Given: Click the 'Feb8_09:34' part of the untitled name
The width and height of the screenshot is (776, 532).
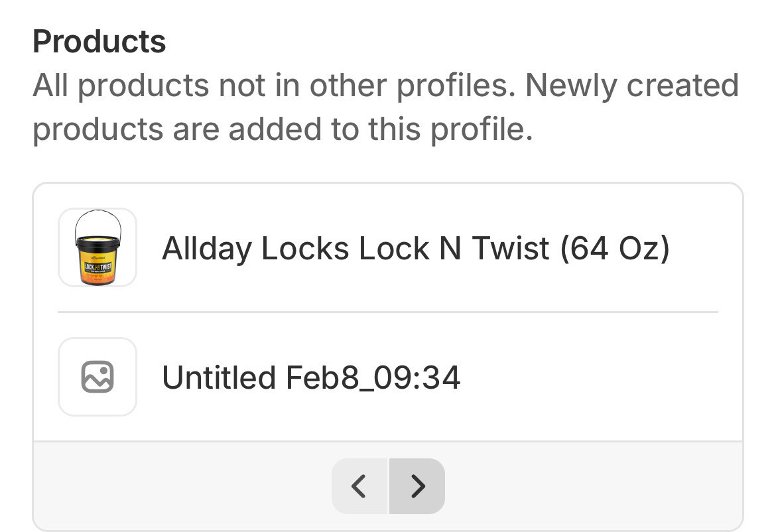Looking at the screenshot, I should (373, 377).
